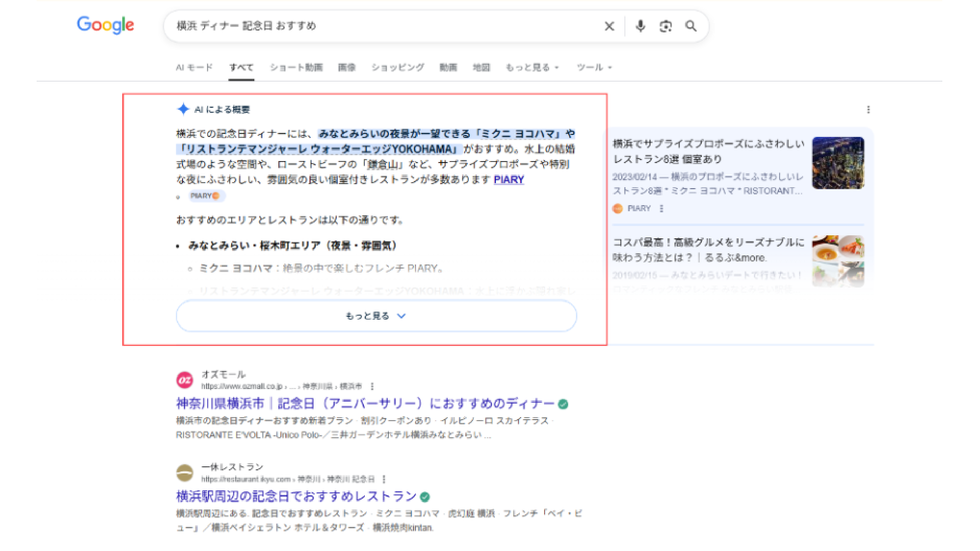This screenshot has width=980, height=551.
Task: Switch to the AI モード tab
Action: [x=194, y=67]
